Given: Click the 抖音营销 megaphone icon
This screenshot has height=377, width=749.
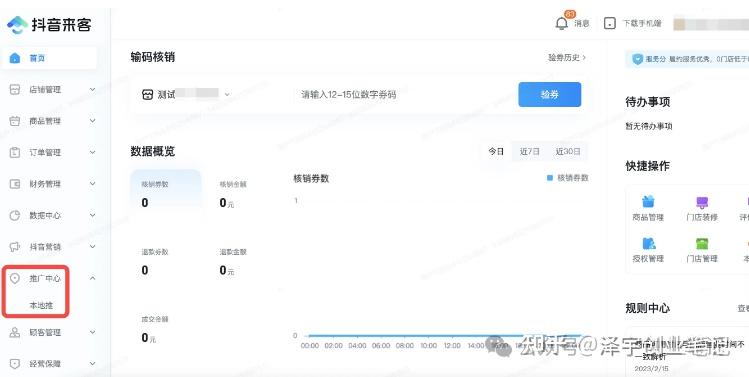Looking at the screenshot, I should pyautogui.click(x=15, y=247).
